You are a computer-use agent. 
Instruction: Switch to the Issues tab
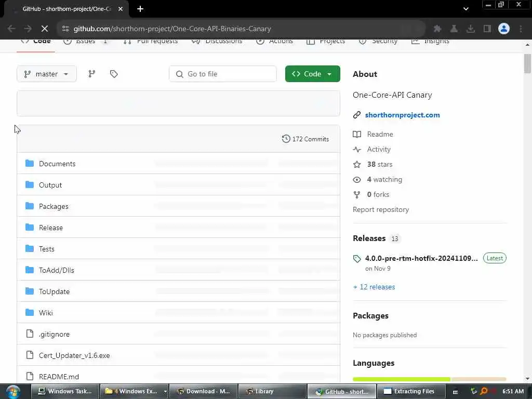[86, 42]
